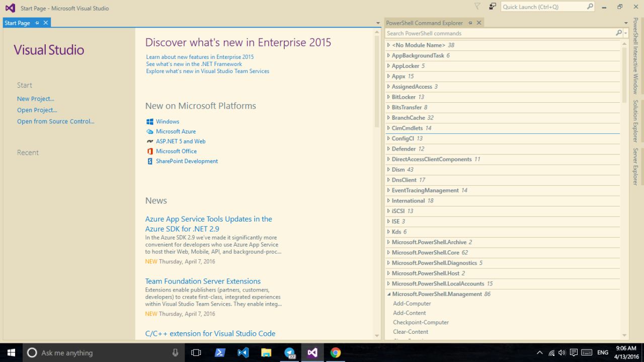The height and width of the screenshot is (362, 644).
Task: Close the Start Page tab
Action: click(46, 23)
